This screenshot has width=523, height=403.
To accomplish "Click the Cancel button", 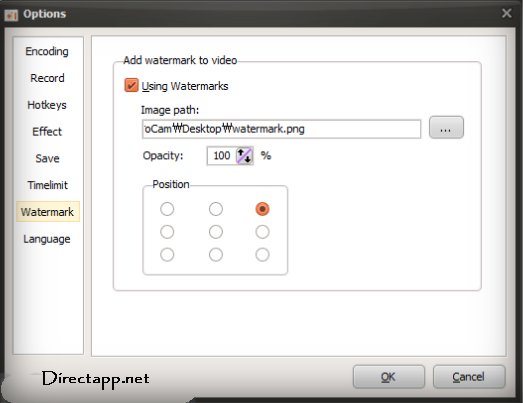I will pos(469,377).
